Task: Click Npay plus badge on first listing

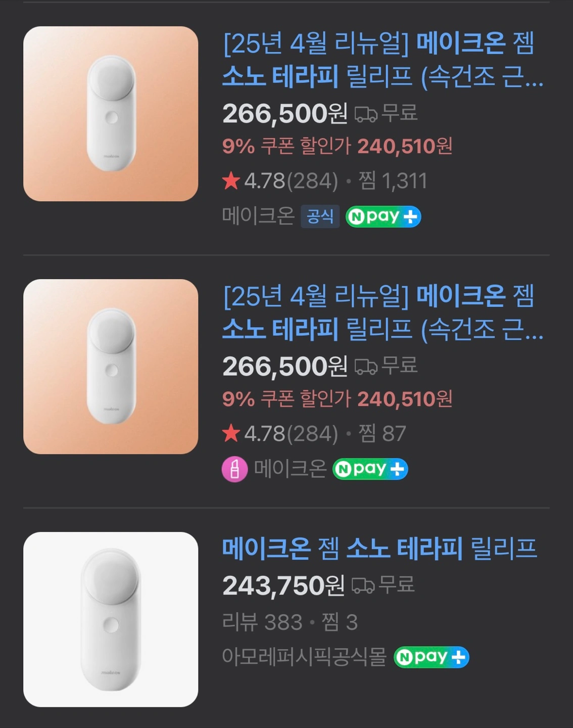Action: coord(383,217)
